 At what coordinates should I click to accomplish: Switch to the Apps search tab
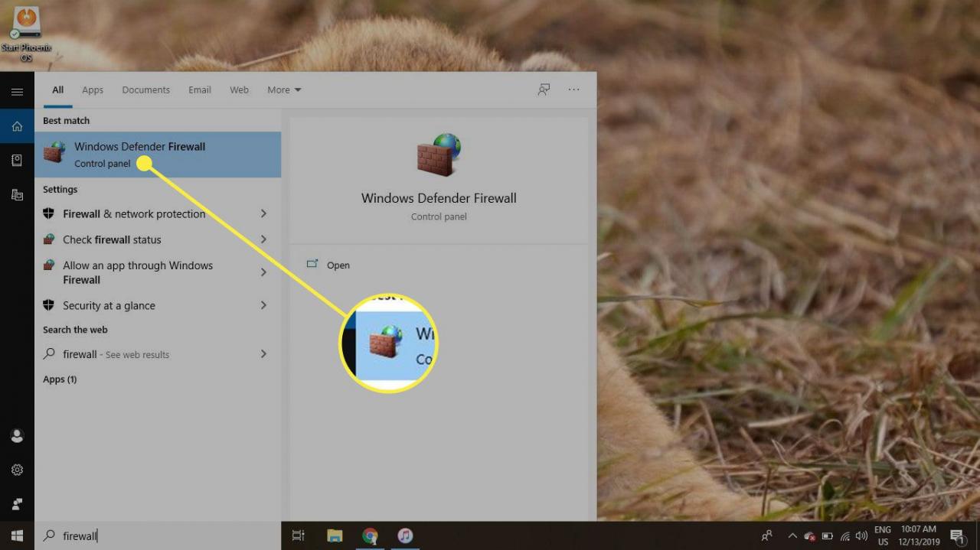[x=93, y=89]
